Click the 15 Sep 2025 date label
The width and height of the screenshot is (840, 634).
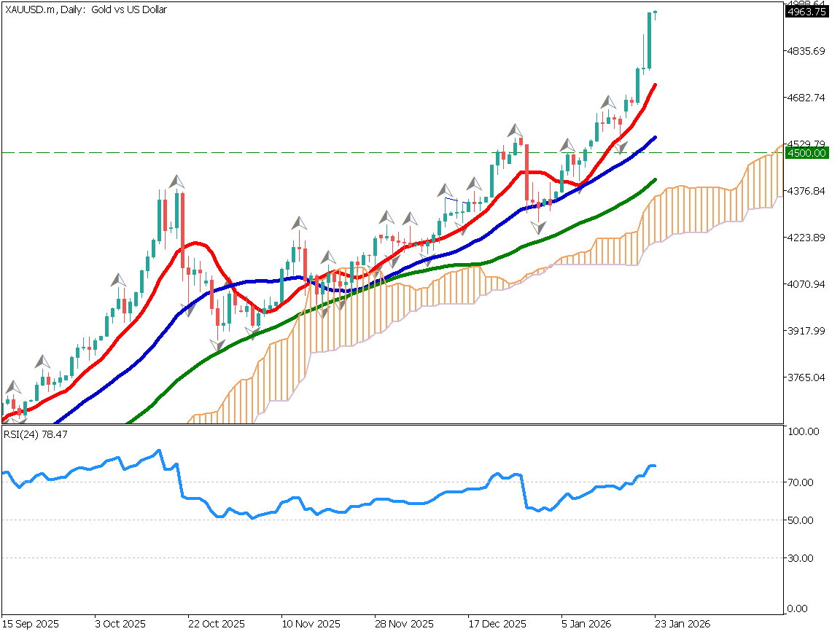pyautogui.click(x=30, y=625)
